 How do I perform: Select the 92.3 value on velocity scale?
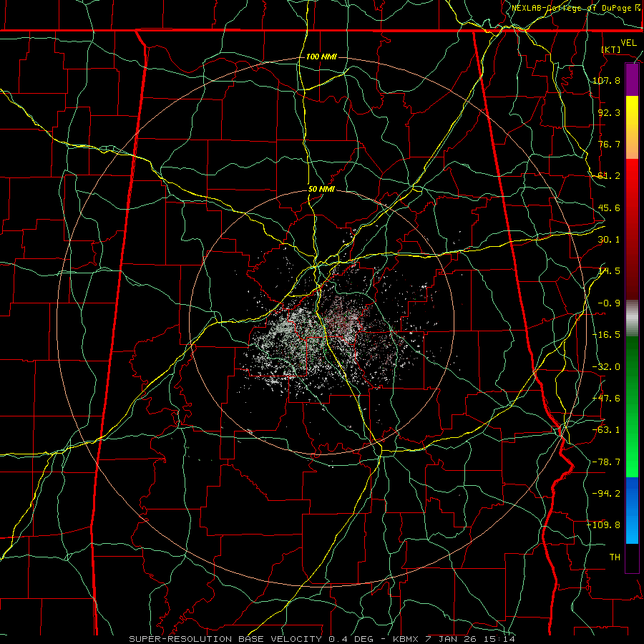(609, 112)
